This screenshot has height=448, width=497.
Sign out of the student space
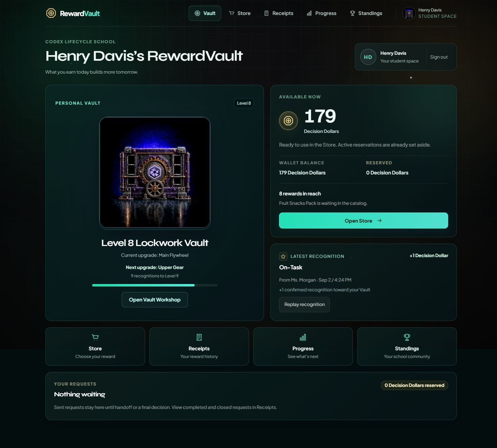pos(439,57)
